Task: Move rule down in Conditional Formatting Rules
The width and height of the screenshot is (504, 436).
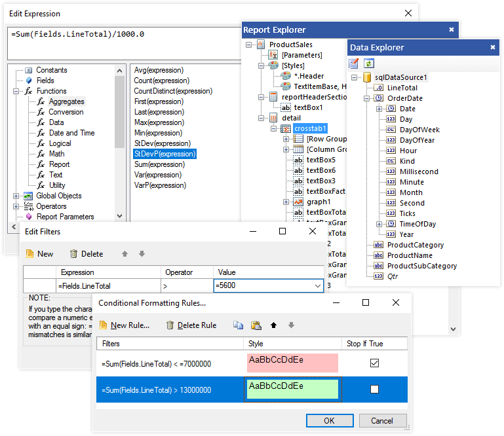Action: pyautogui.click(x=291, y=325)
